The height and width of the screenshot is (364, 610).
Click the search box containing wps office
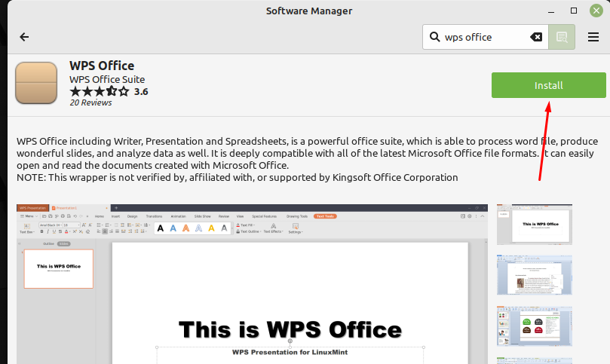[x=486, y=37]
